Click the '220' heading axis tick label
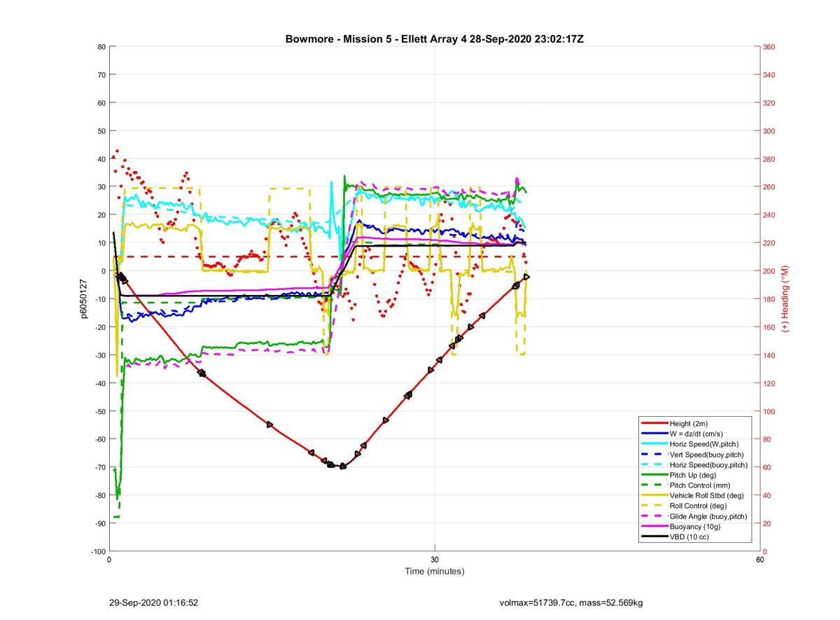 point(769,243)
